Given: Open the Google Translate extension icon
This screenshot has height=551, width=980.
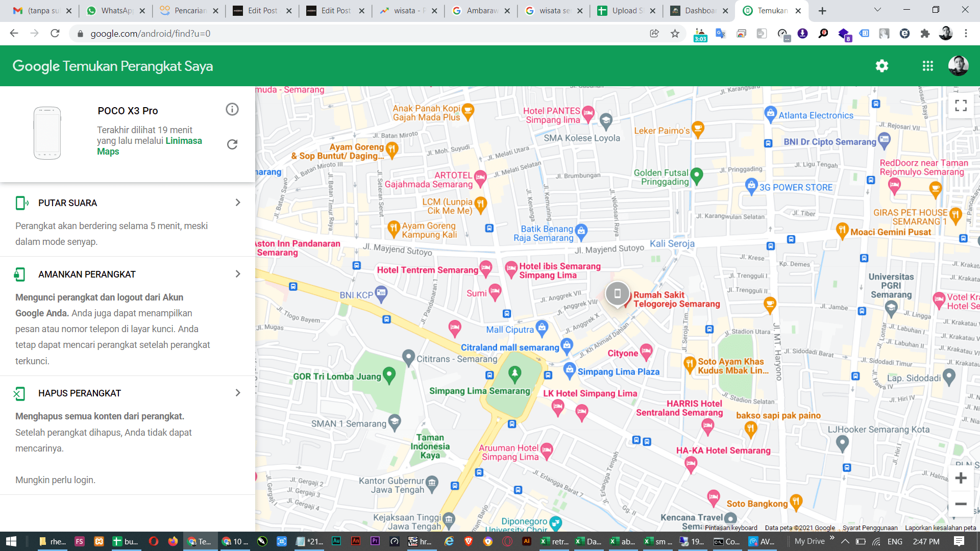Looking at the screenshot, I should pyautogui.click(x=721, y=33).
